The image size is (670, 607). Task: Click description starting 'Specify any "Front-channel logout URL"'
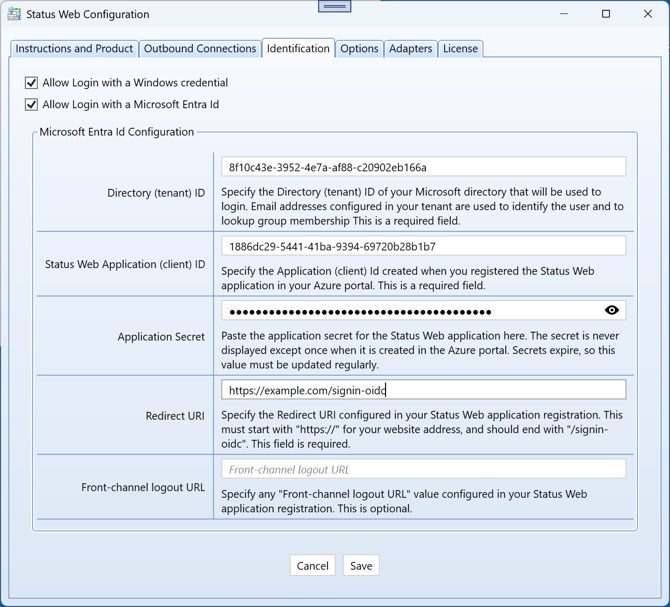tap(404, 501)
